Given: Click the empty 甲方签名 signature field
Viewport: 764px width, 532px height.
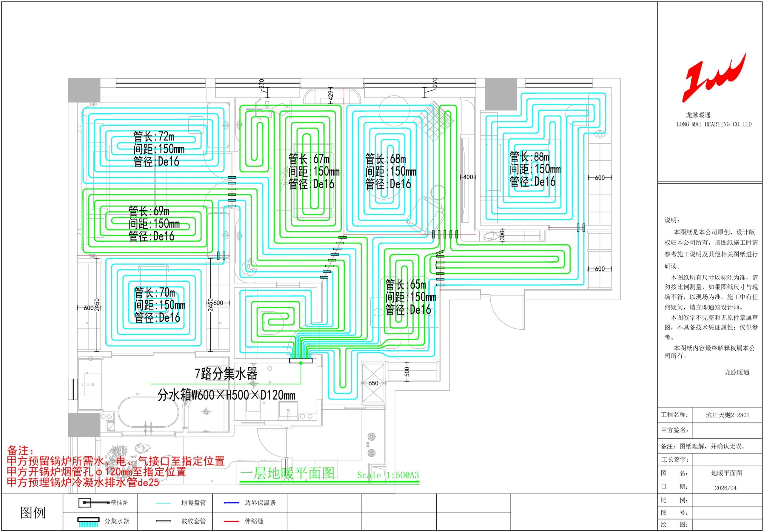Looking at the screenshot, I should pyautogui.click(x=727, y=430).
